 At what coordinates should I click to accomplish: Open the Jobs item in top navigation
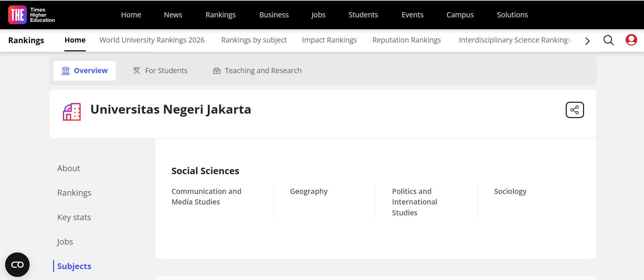coord(318,15)
